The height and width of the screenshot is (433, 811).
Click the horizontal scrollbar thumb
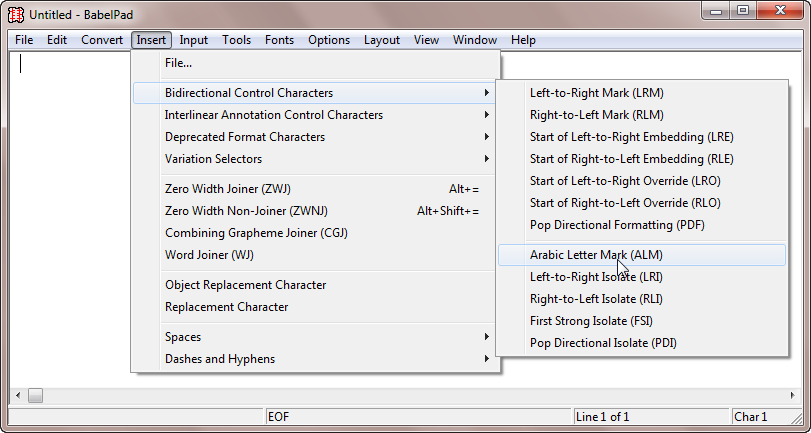[35, 396]
